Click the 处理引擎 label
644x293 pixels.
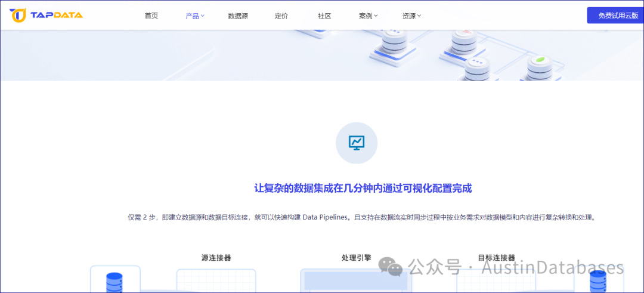(357, 258)
